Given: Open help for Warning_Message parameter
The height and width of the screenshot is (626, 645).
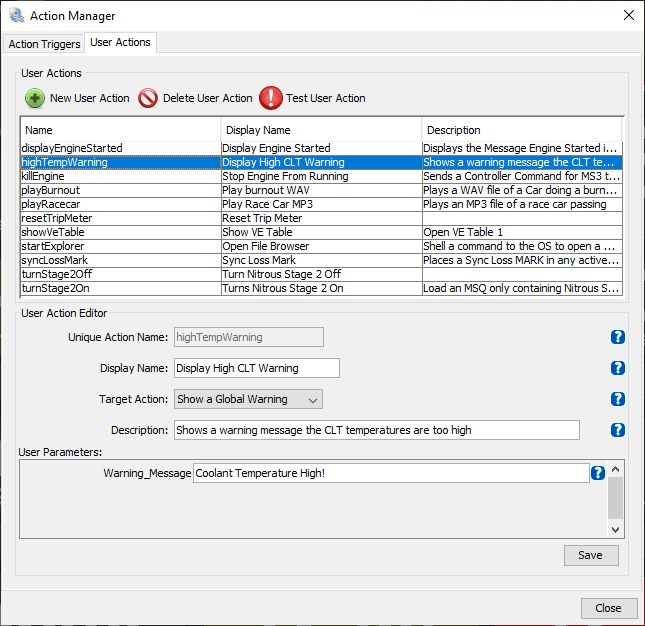Looking at the screenshot, I should pyautogui.click(x=598, y=473).
